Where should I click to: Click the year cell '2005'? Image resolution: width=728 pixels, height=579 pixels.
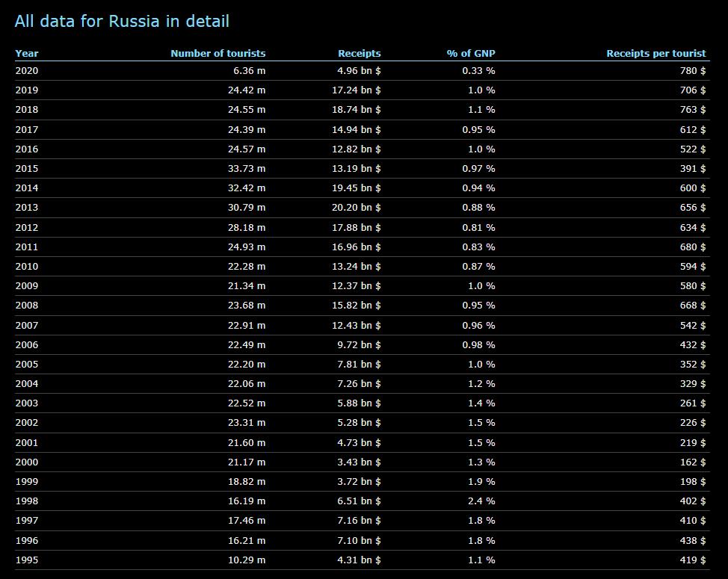[27, 364]
